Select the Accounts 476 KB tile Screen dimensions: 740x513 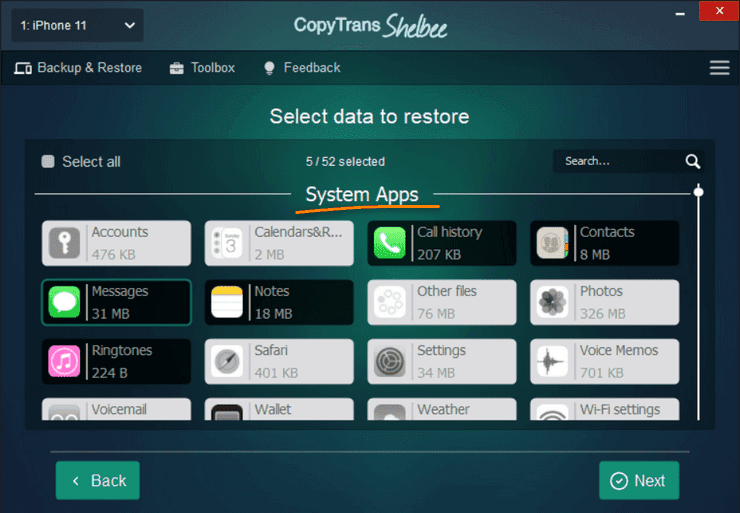point(116,243)
